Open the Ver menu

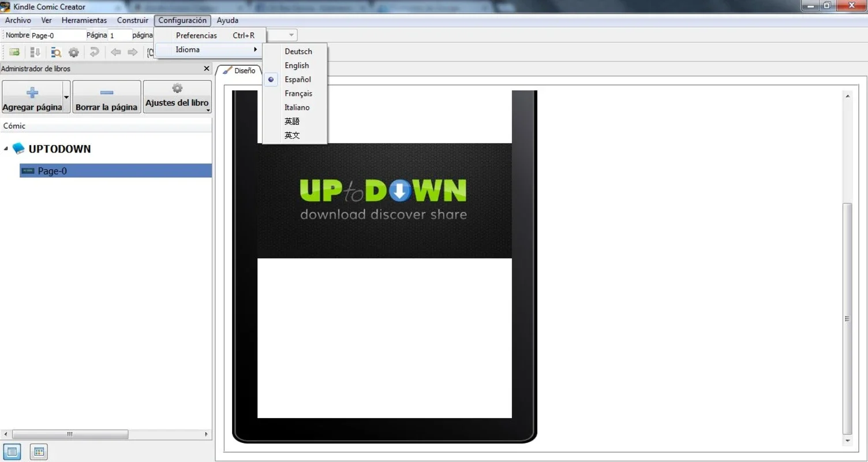click(46, 20)
